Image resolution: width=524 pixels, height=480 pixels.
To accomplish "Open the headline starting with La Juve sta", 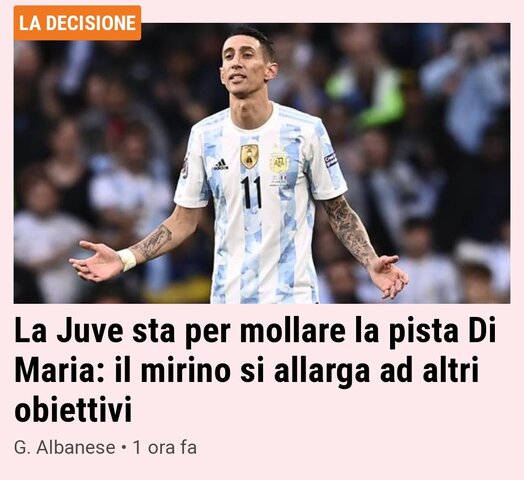I will (255, 370).
